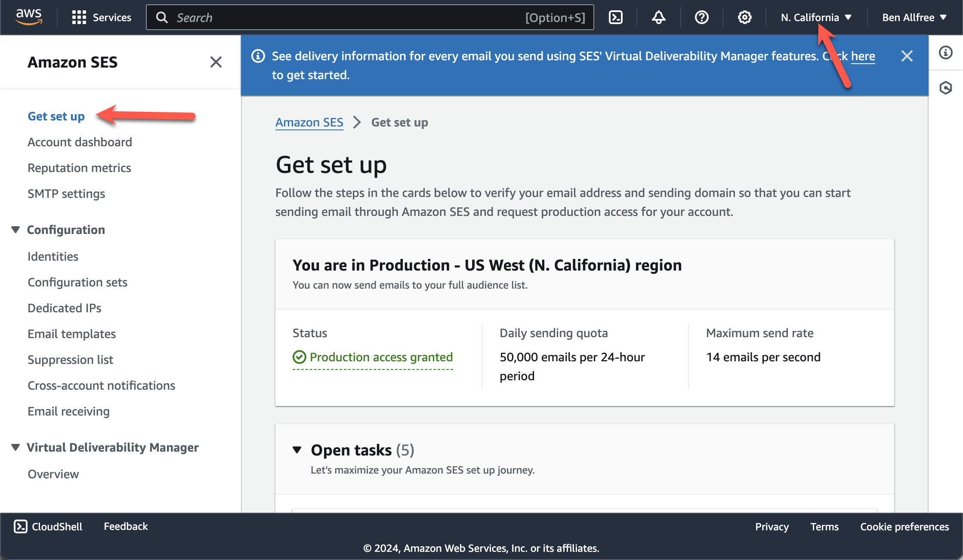The image size is (963, 560).
Task: Open the notifications bell
Action: coord(658,17)
